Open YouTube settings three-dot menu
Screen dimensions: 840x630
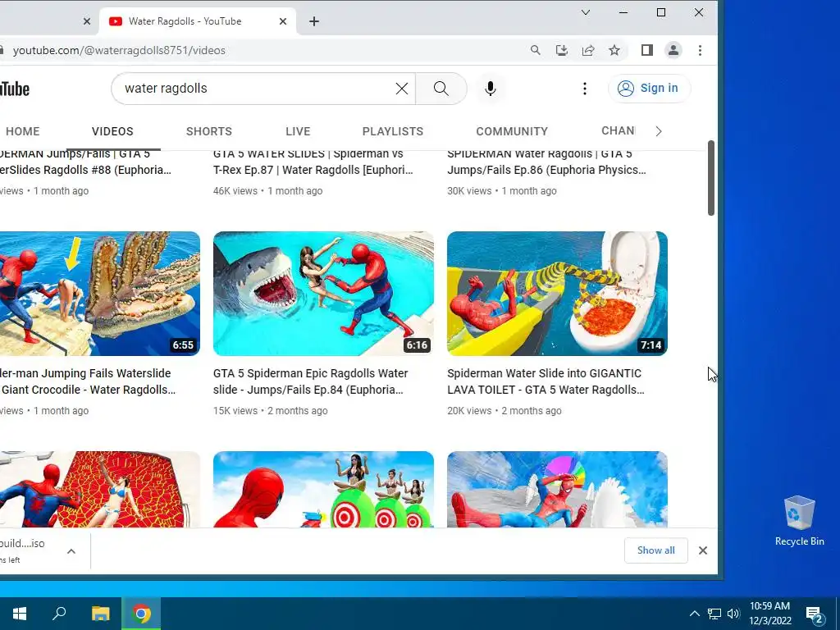pyautogui.click(x=584, y=89)
